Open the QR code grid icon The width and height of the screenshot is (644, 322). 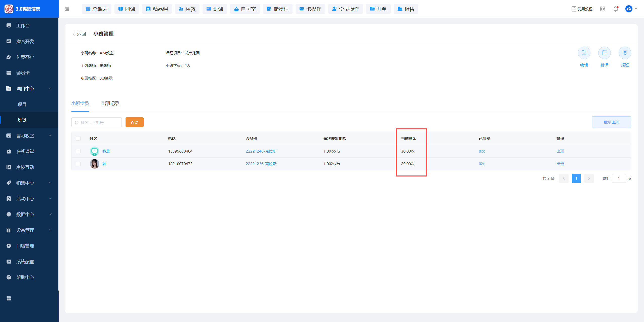[602, 9]
